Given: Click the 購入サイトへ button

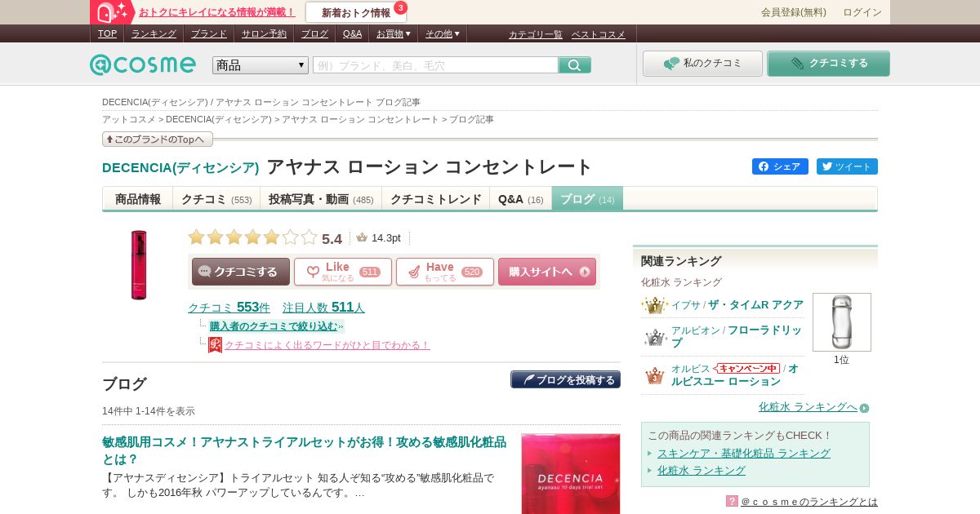Looking at the screenshot, I should click(x=547, y=272).
